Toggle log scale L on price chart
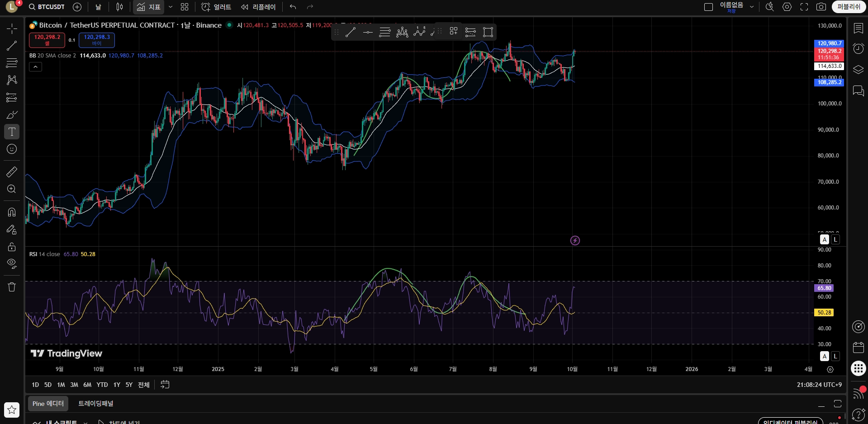The image size is (868, 424). pyautogui.click(x=835, y=240)
